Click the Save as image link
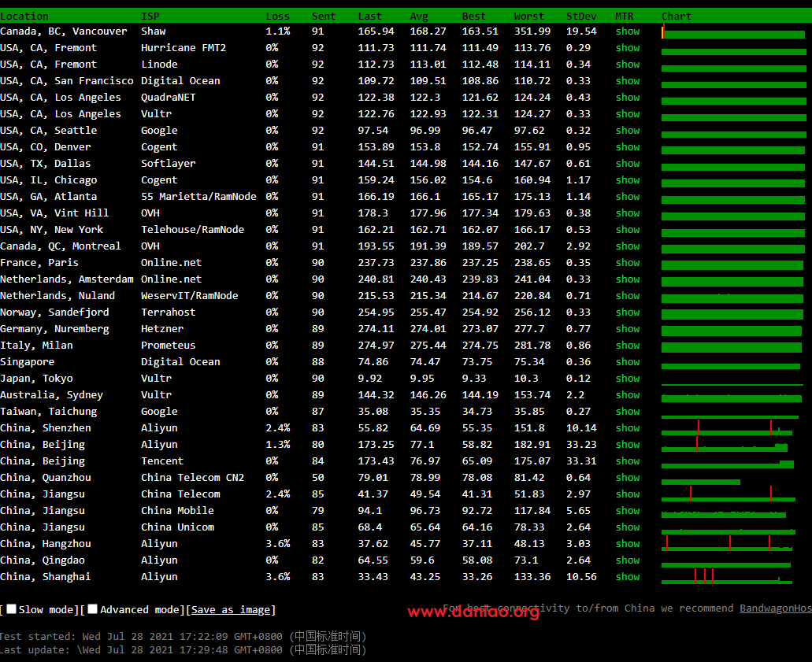This screenshot has width=812, height=662. coord(231,610)
